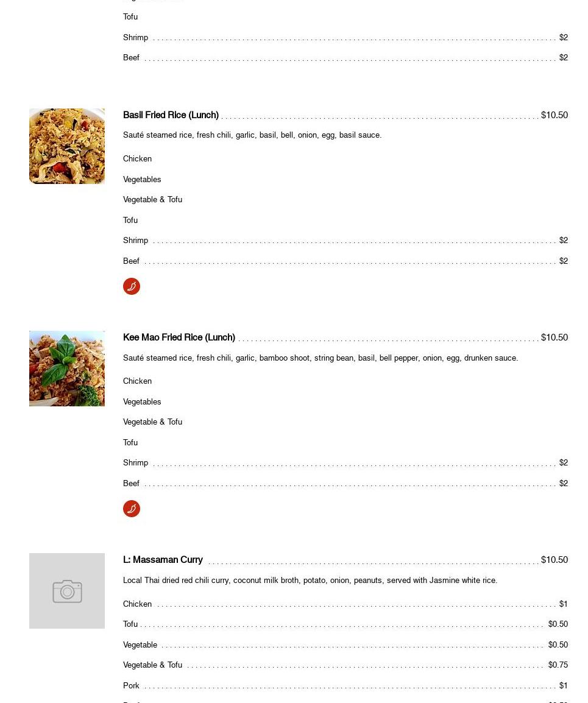Click the camera placeholder icon for Massaman Curry
The height and width of the screenshot is (703, 588).
click(67, 591)
